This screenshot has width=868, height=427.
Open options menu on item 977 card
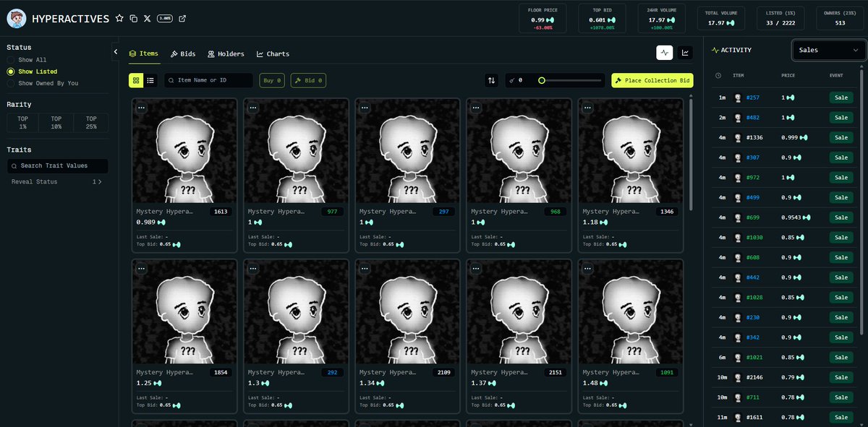(x=253, y=108)
